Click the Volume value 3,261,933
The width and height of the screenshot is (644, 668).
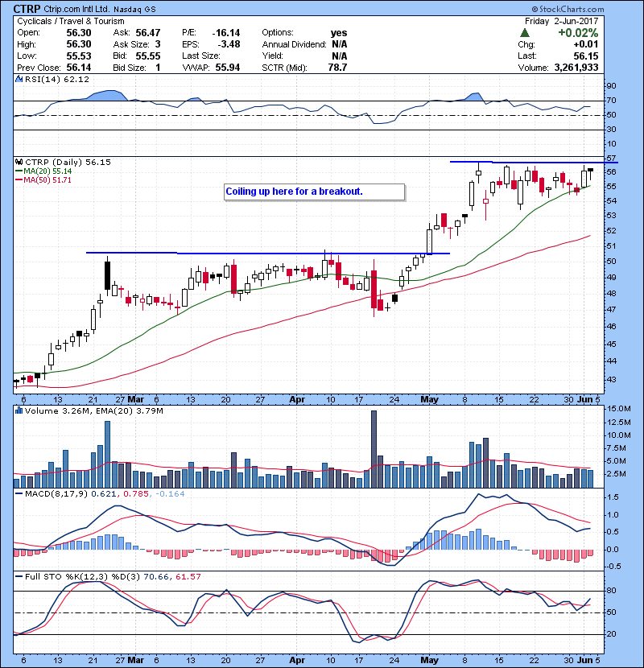[576, 68]
